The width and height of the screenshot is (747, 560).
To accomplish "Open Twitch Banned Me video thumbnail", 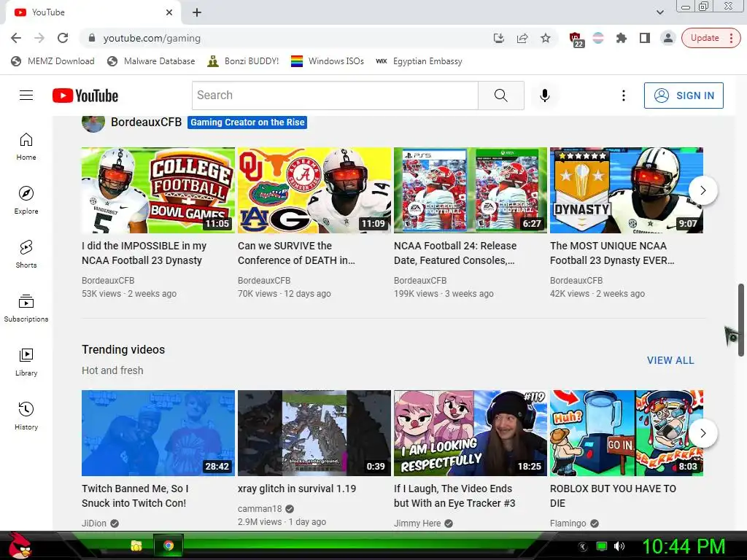I will pos(158,433).
